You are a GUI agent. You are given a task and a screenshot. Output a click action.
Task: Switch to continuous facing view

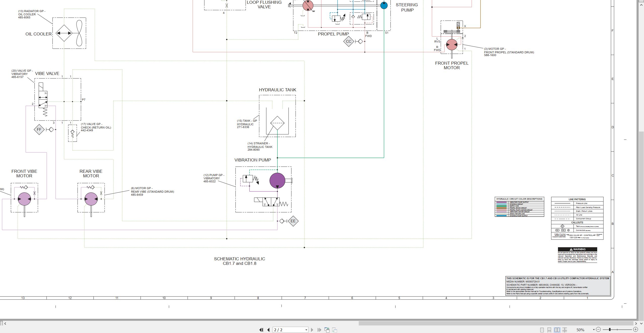(565, 330)
